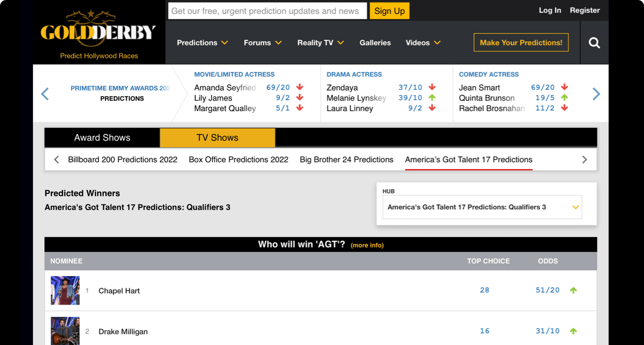Open the (more info) link
Viewport: 644px width, 345px height.
[367, 245]
